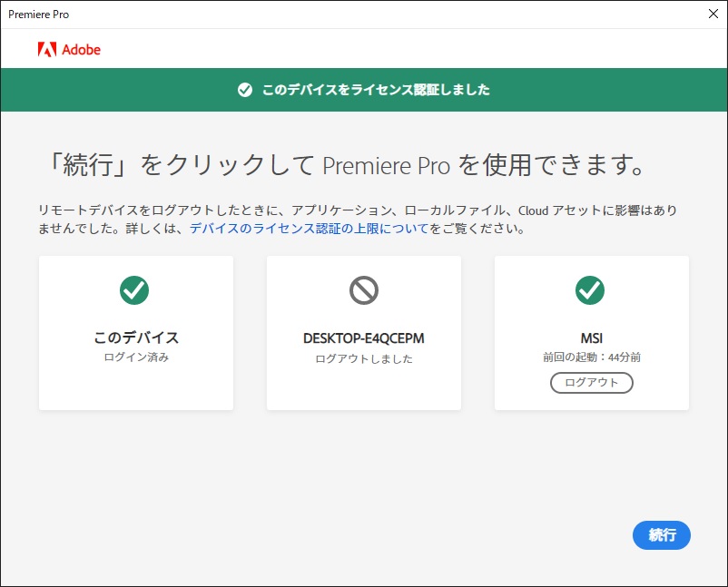This screenshot has width=728, height=587.
Task: Click checkmark icon in green banner
Action: [245, 90]
